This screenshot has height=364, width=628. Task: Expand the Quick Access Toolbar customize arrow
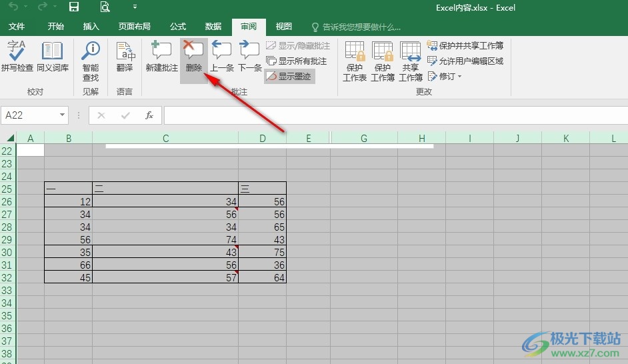point(135,7)
